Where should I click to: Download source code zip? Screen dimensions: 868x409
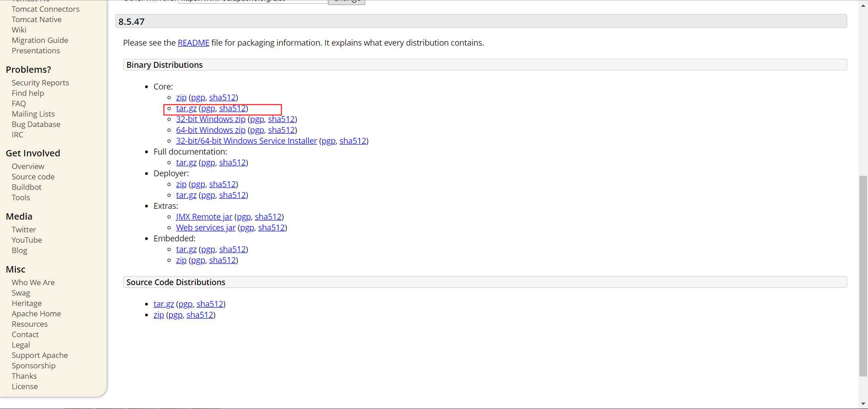pyautogui.click(x=159, y=315)
